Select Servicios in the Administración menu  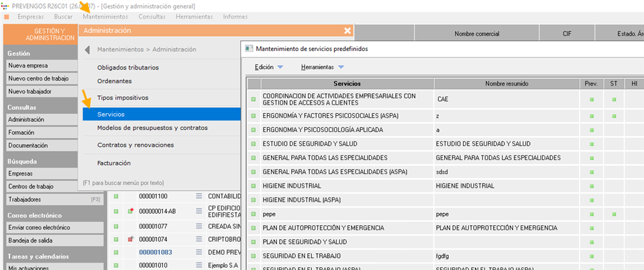(x=111, y=115)
